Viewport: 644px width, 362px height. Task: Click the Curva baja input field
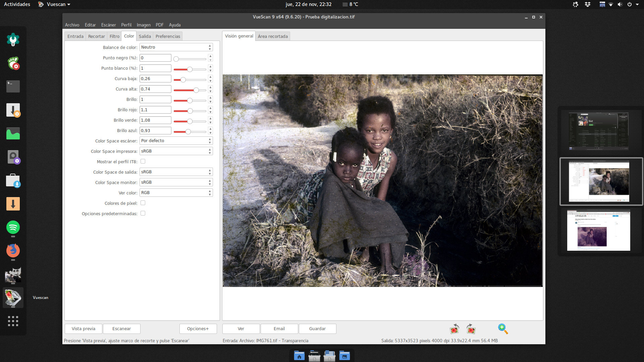coord(155,79)
